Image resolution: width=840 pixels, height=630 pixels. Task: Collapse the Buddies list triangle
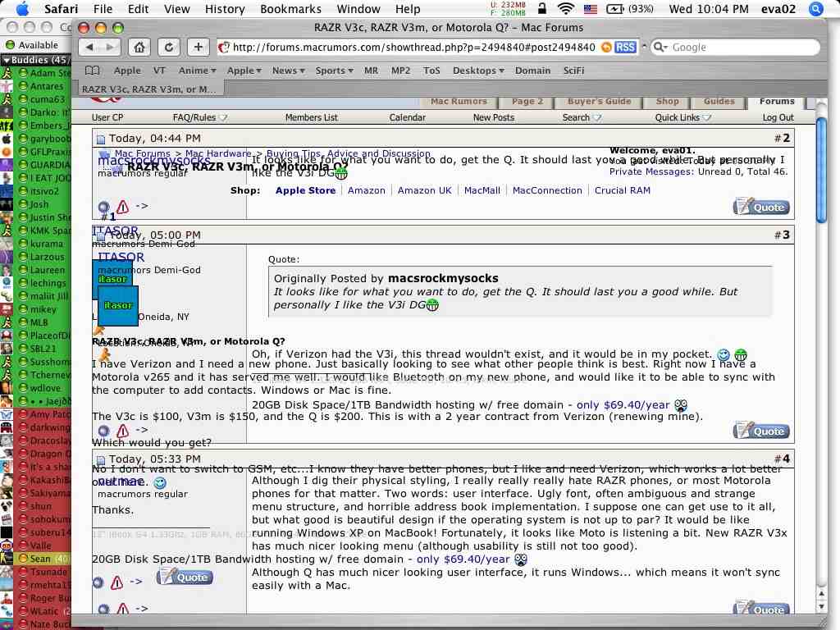pos(7,60)
